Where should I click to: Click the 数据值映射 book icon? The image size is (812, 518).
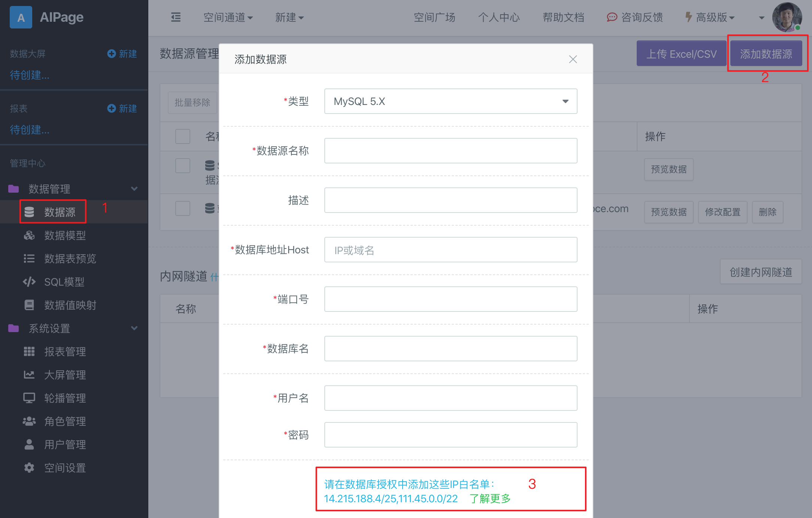point(29,305)
